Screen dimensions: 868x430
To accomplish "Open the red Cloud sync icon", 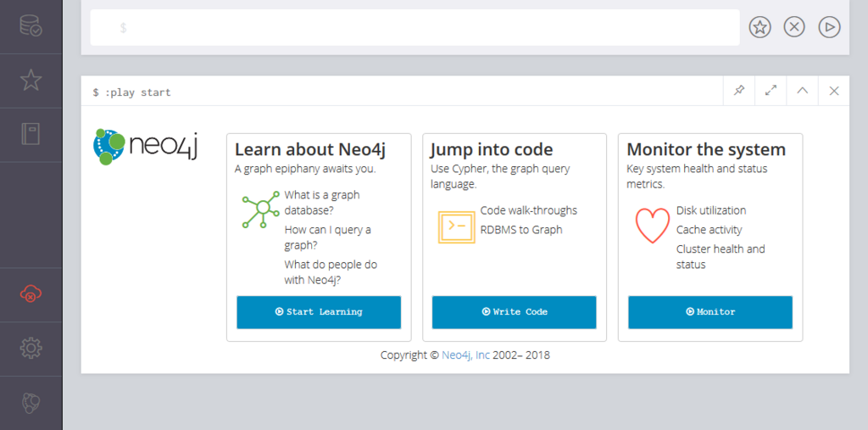I will click(31, 294).
